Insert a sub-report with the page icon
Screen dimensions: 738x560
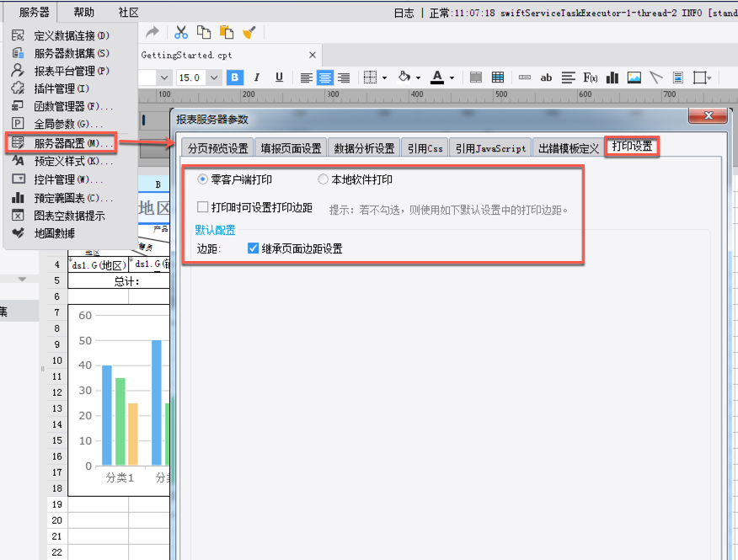tap(677, 77)
